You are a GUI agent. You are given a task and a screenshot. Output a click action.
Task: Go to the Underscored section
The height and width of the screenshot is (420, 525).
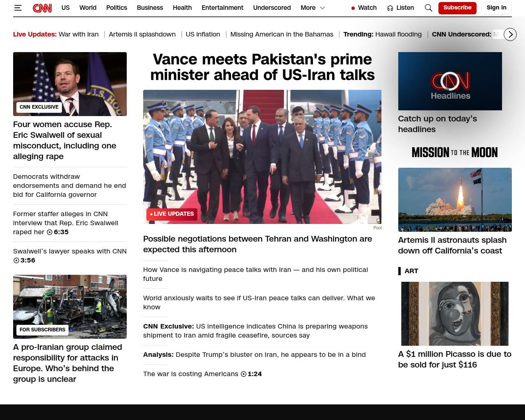(x=272, y=8)
